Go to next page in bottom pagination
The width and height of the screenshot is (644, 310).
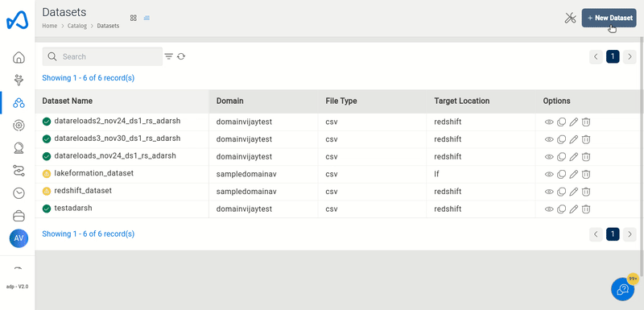pos(630,234)
